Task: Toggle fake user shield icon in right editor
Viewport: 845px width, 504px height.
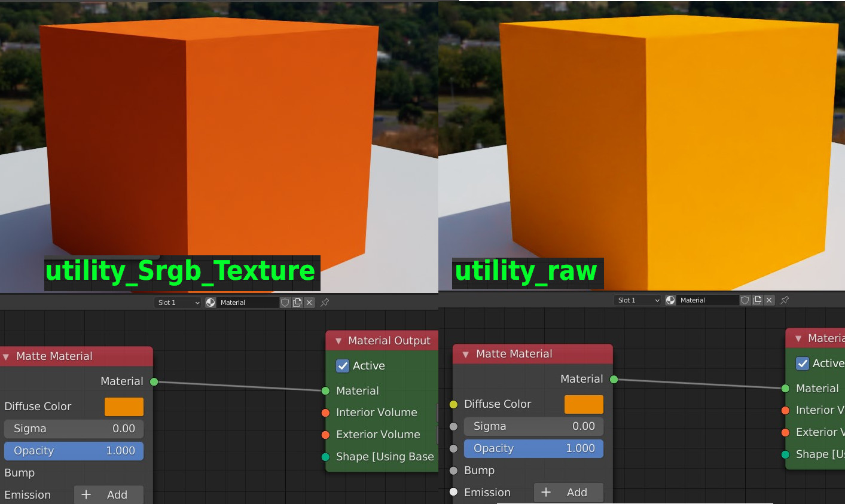Action: tap(745, 300)
